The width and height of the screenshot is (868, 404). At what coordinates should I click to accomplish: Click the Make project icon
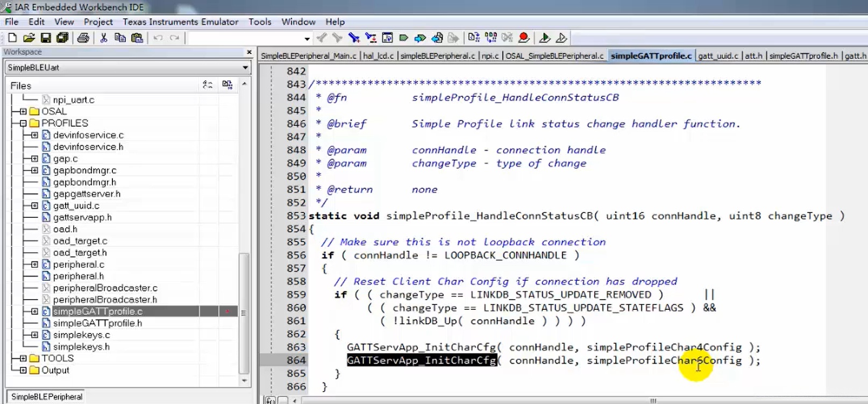(490, 38)
